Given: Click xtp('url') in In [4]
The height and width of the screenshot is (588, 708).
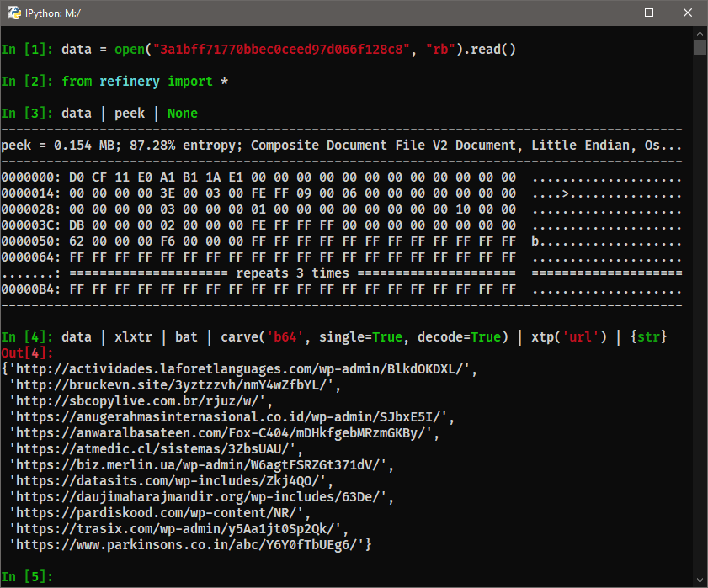Looking at the screenshot, I should (569, 337).
